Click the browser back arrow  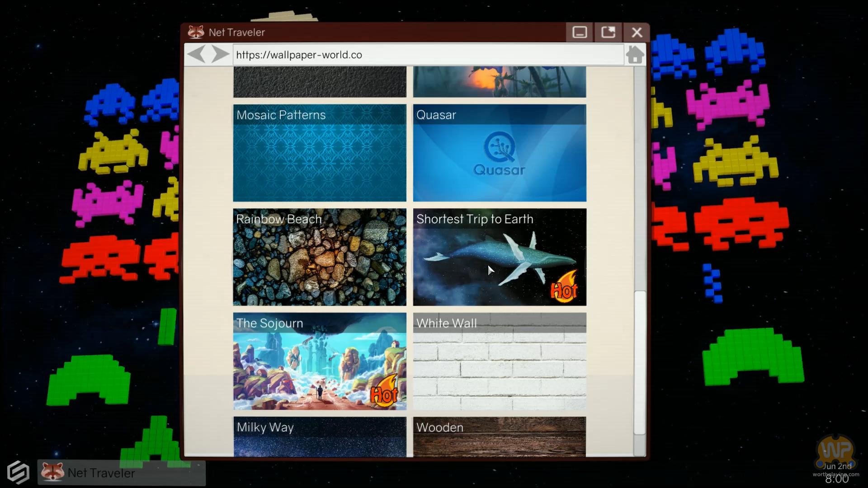tap(196, 54)
